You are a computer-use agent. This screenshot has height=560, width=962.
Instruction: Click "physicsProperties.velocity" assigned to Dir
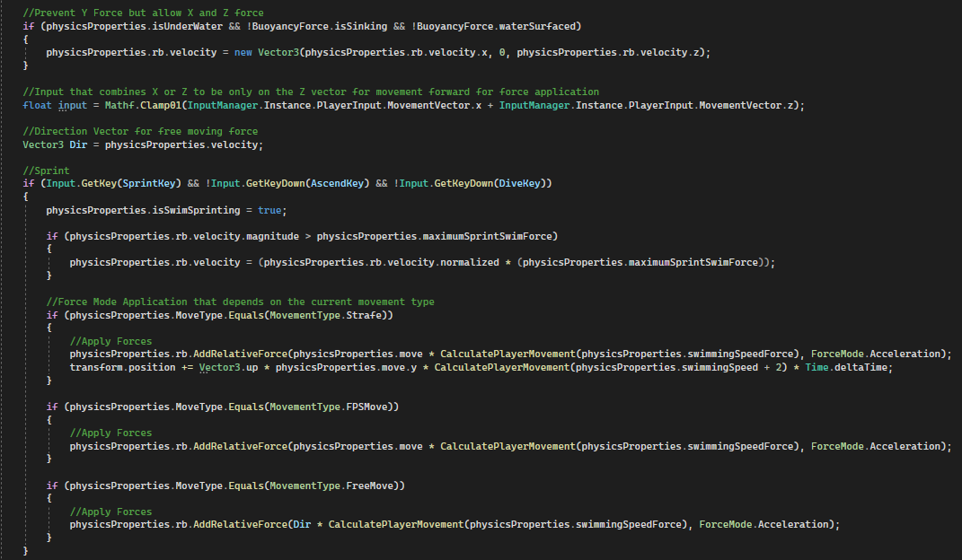pos(181,144)
